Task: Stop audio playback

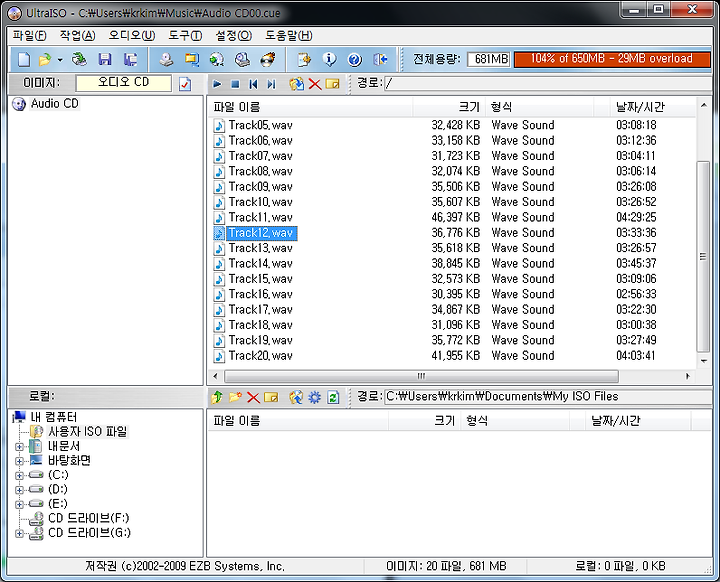Action: point(235,84)
